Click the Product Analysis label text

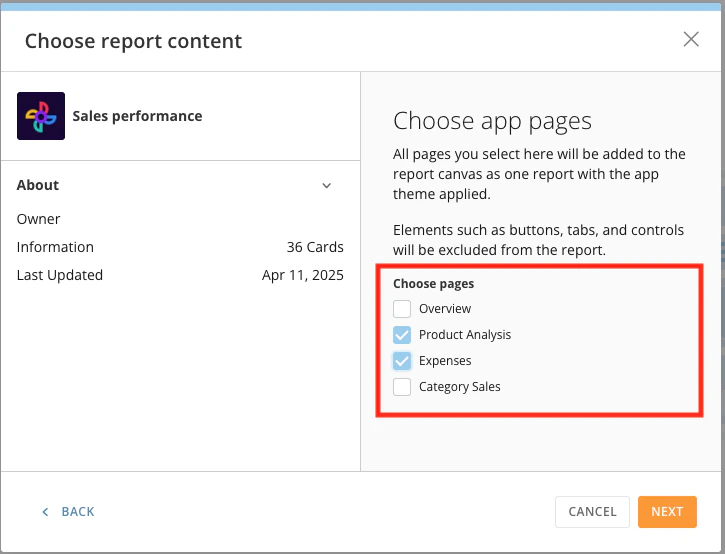tap(465, 335)
